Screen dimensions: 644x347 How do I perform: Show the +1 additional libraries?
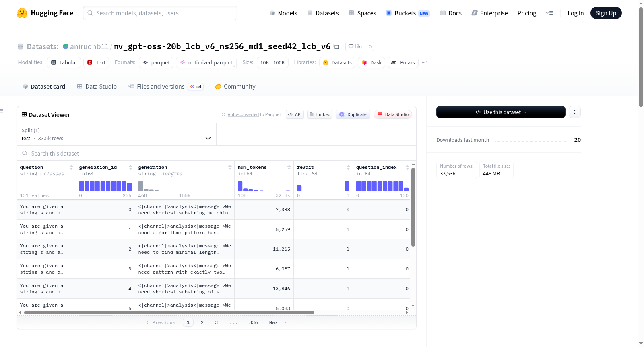(425, 62)
